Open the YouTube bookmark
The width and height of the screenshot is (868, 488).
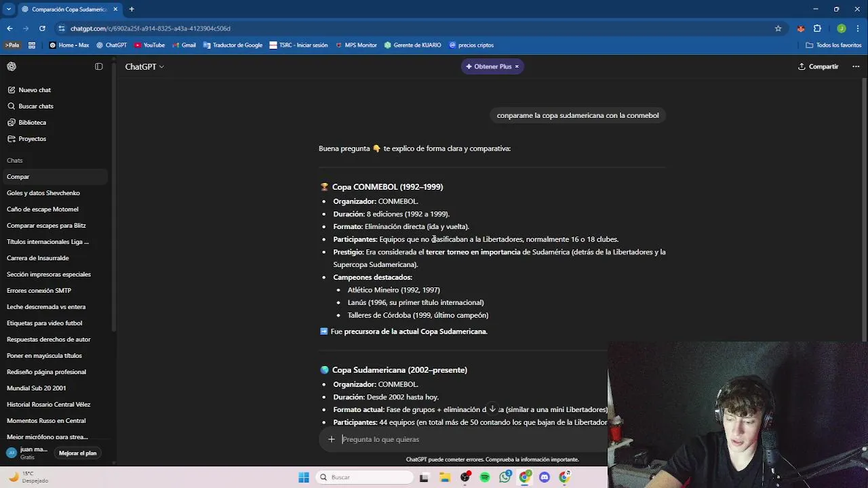pyautogui.click(x=149, y=45)
